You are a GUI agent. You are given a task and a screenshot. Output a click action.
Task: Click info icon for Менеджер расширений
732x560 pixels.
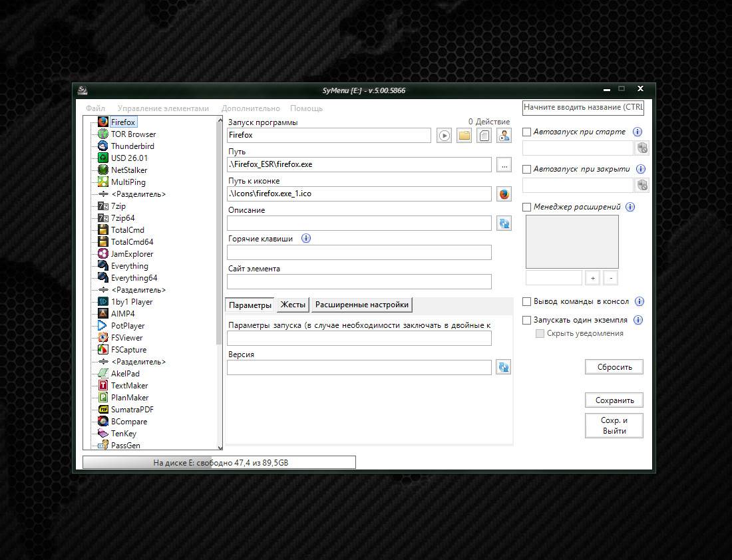pos(630,207)
